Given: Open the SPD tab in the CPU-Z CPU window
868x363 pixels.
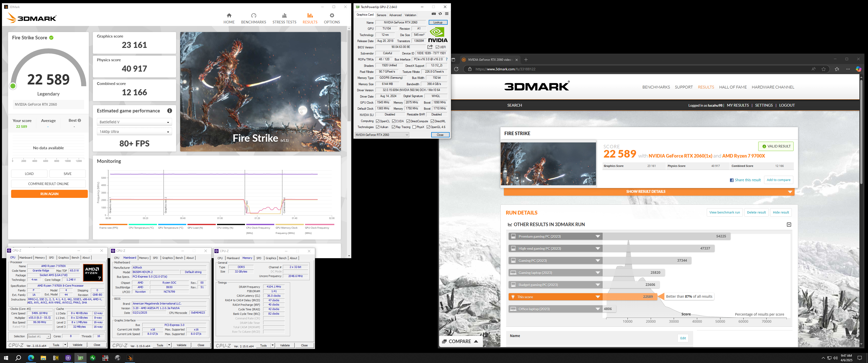Looking at the screenshot, I should click(x=51, y=258).
